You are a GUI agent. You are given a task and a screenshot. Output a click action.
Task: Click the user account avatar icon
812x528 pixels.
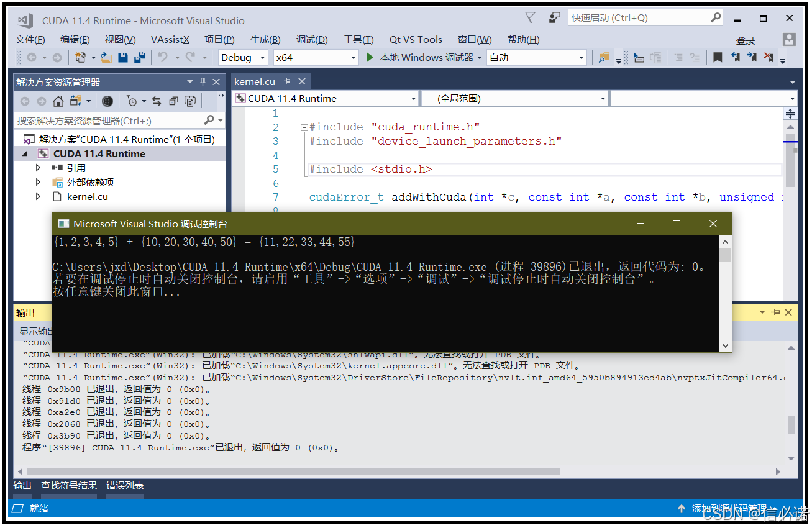[789, 40]
